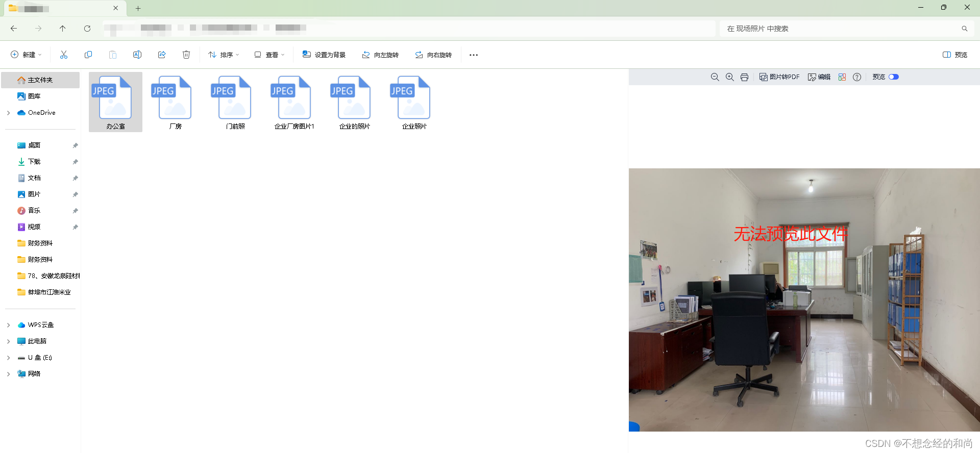Go up one folder level

click(x=63, y=29)
